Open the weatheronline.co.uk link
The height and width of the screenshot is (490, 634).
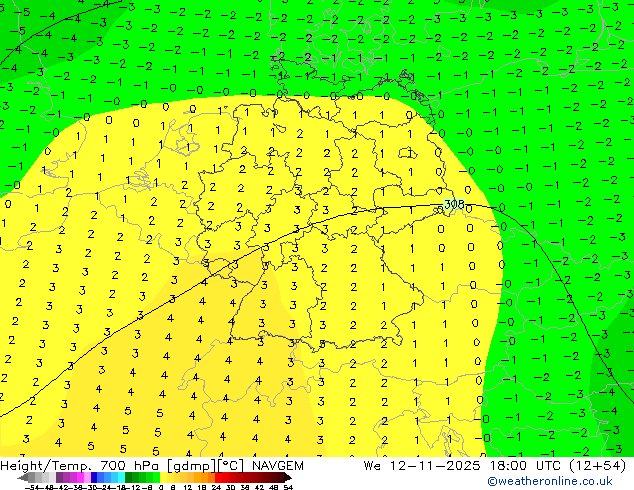(550, 481)
